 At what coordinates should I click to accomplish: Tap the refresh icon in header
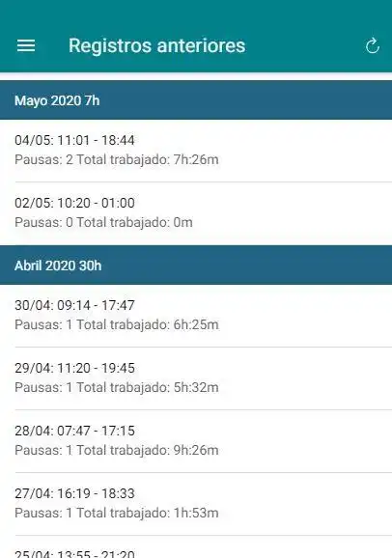click(372, 45)
